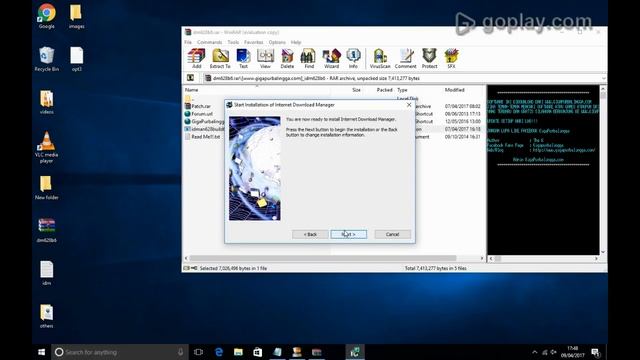Click the taskbar clock showing 17:48

(572, 352)
